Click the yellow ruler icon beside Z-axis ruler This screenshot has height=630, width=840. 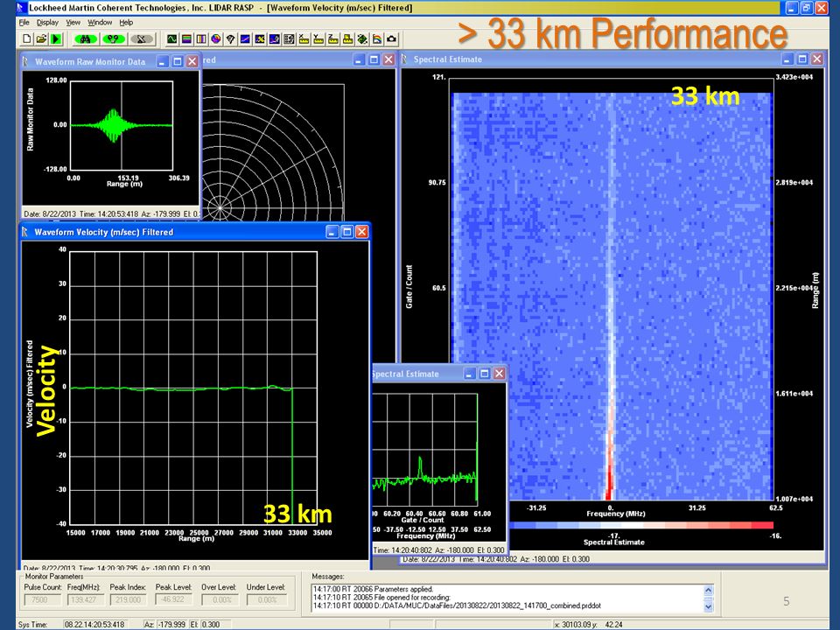(x=347, y=39)
